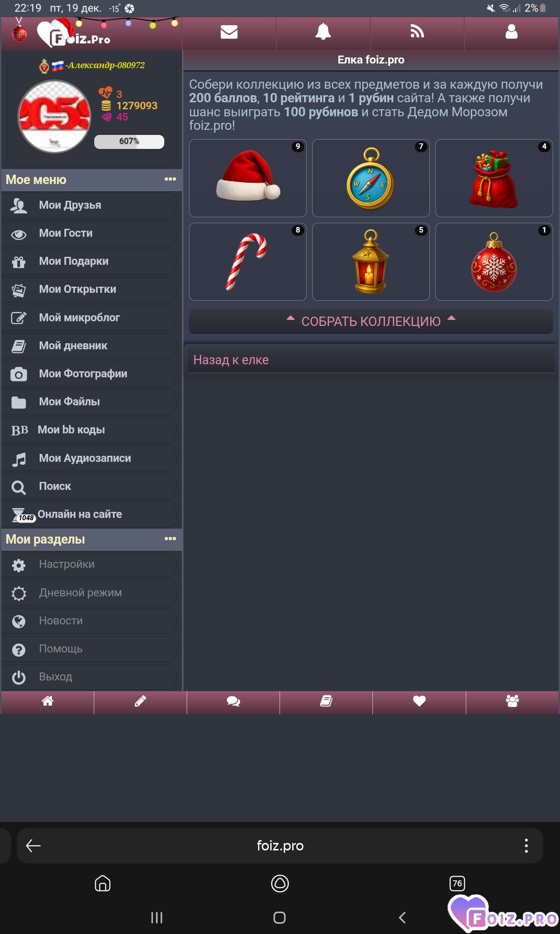Open the browser three-dot menu
The image size is (560, 934).
tap(526, 846)
